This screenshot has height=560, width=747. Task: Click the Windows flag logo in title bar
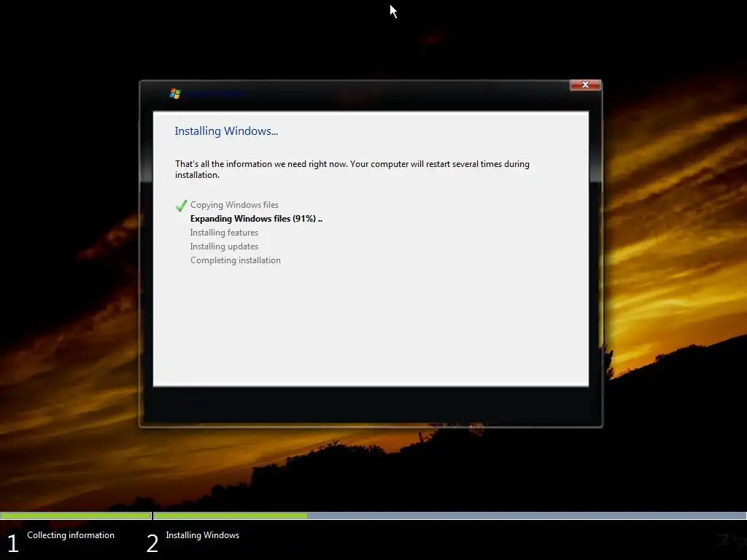175,93
